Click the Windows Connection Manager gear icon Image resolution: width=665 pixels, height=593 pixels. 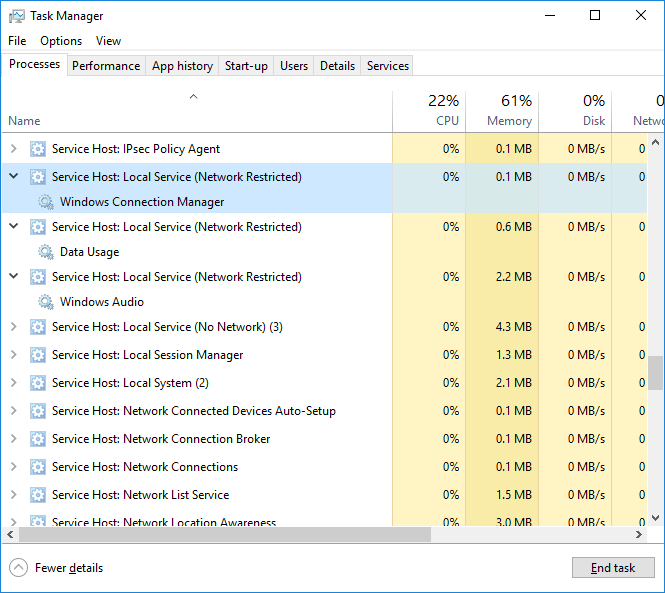(46, 202)
